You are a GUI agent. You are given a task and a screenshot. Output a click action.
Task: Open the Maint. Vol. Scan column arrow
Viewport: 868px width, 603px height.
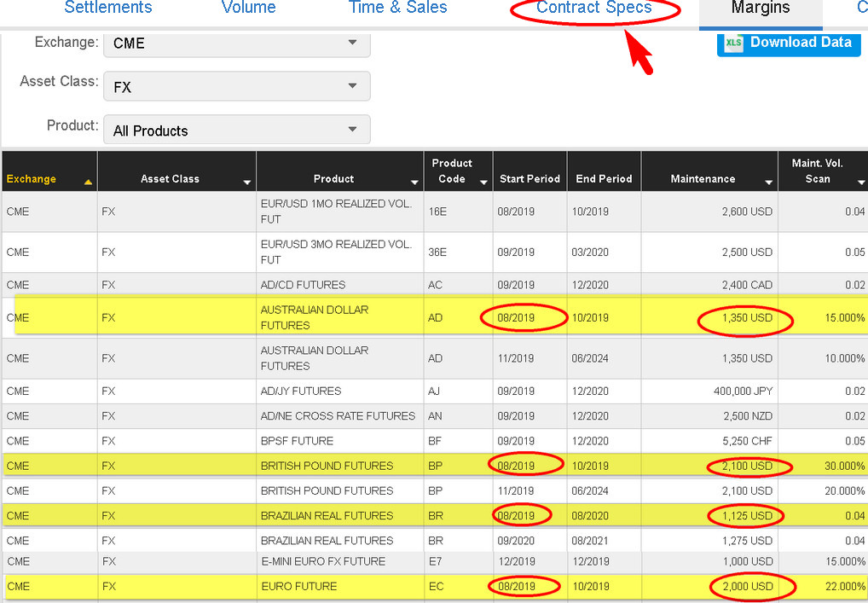(861, 183)
